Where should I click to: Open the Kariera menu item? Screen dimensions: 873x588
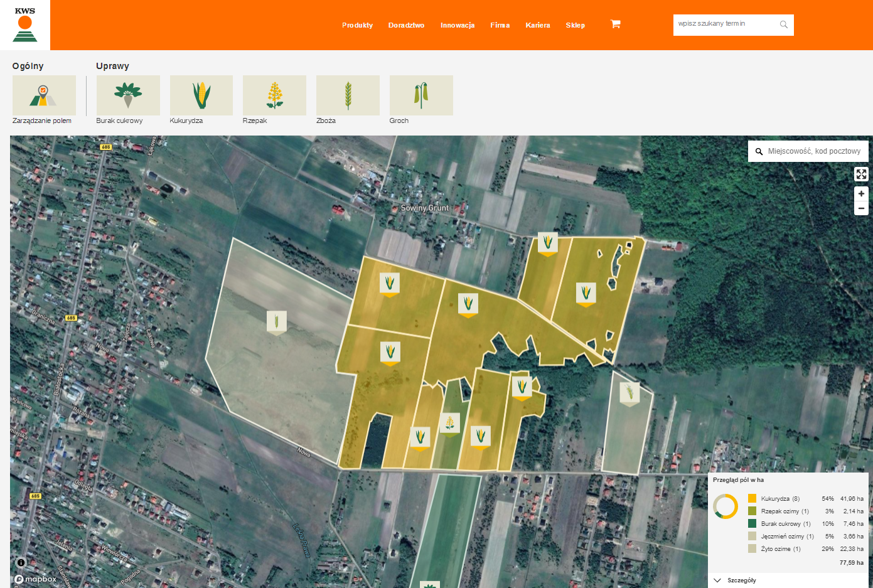click(x=537, y=25)
